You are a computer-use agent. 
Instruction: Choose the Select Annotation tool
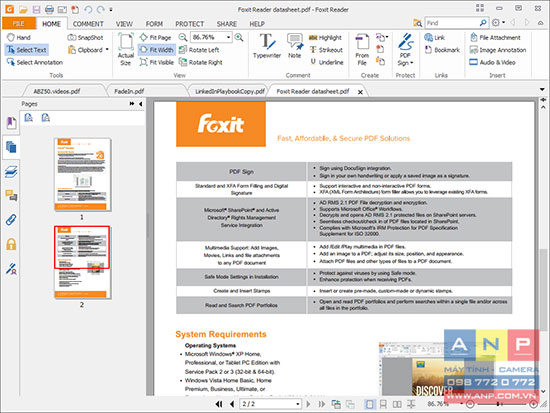[34, 62]
